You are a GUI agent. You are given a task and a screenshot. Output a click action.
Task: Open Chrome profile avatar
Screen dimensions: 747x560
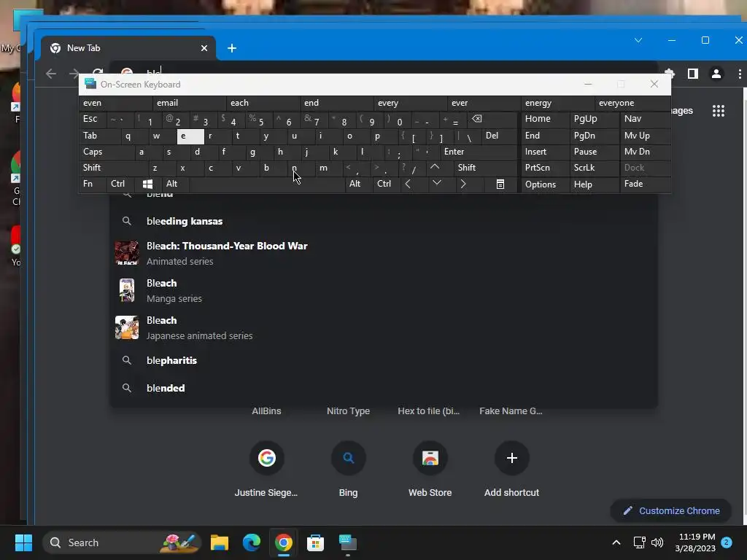tap(716, 74)
